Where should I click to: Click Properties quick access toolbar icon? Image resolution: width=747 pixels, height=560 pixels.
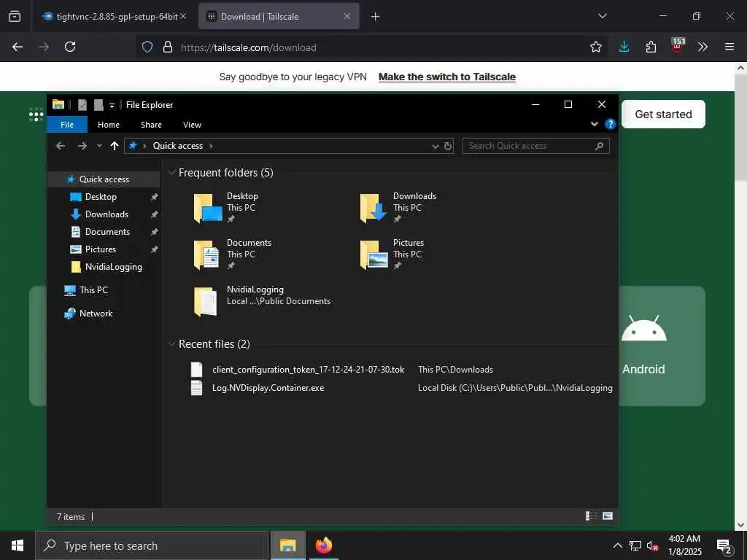[x=82, y=105]
